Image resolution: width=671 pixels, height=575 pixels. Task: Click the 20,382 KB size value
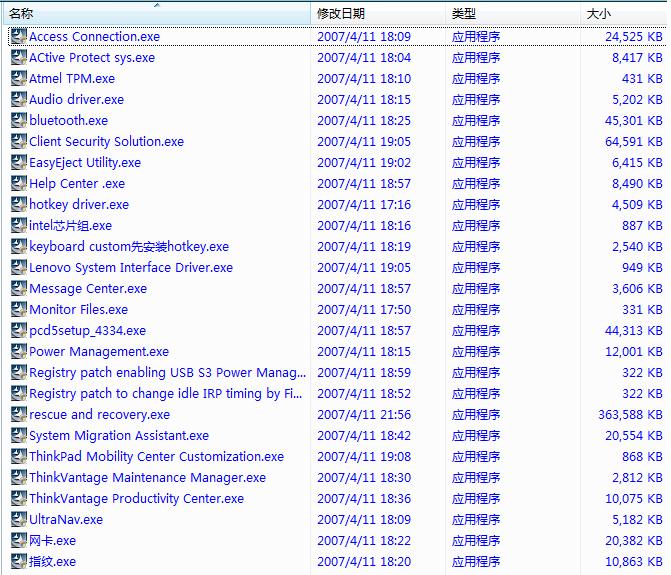click(634, 540)
